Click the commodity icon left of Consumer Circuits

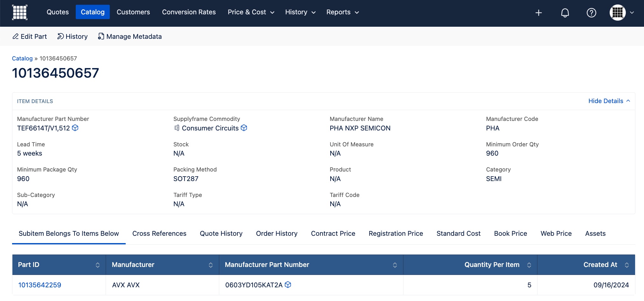[177, 128]
